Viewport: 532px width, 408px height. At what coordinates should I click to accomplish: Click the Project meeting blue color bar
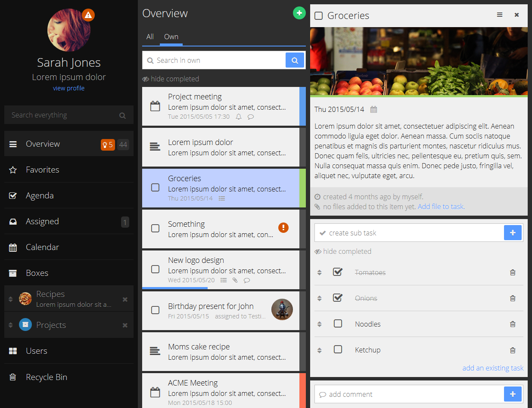(302, 106)
